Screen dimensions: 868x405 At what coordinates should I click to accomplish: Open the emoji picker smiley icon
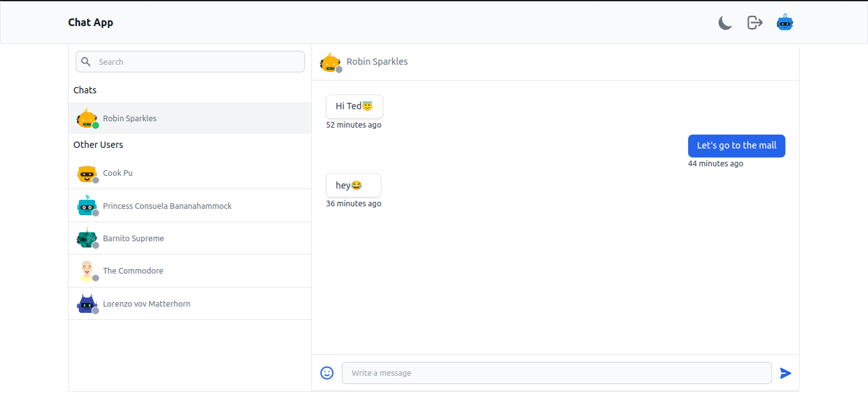click(x=327, y=373)
